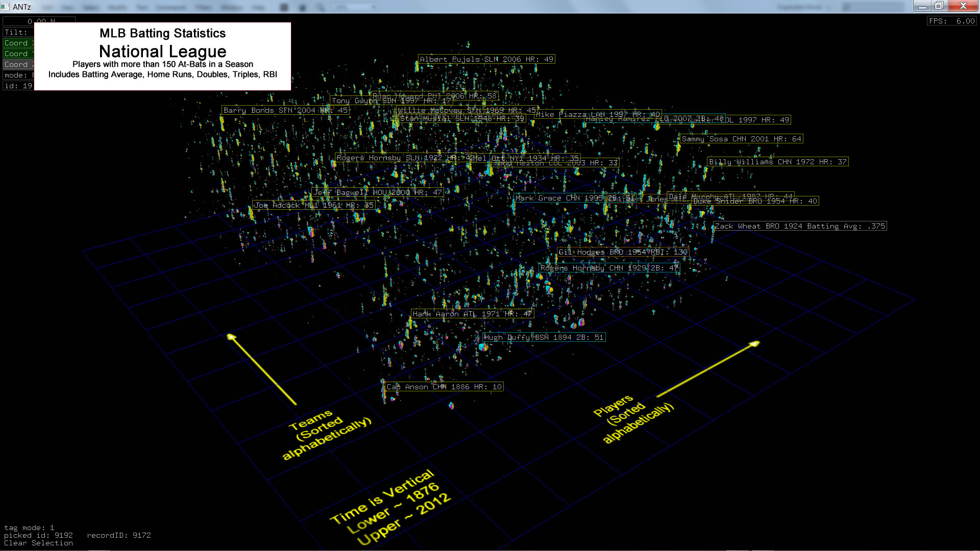
Task: Click the Cap Anson CHN 1886 label
Action: (444, 387)
